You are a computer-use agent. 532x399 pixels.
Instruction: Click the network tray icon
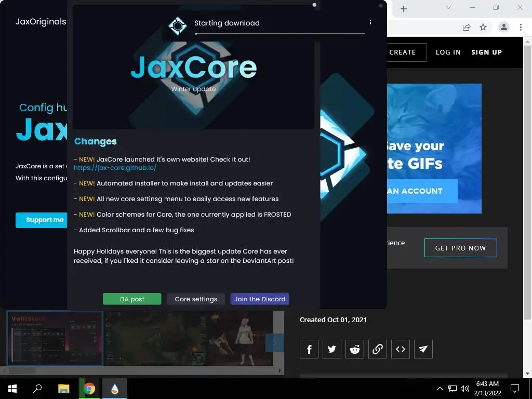pos(453,389)
